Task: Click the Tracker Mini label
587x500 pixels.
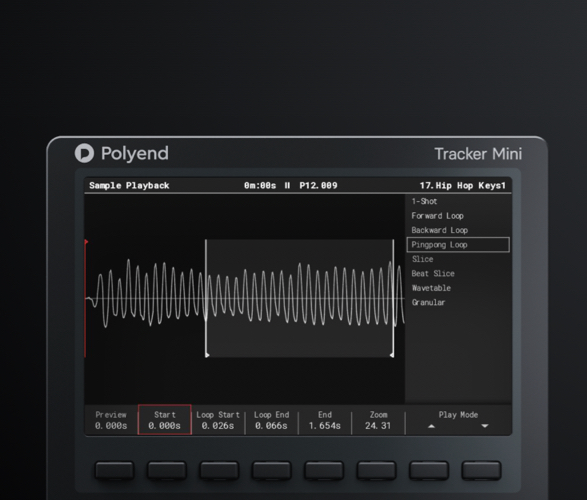Action: [478, 154]
